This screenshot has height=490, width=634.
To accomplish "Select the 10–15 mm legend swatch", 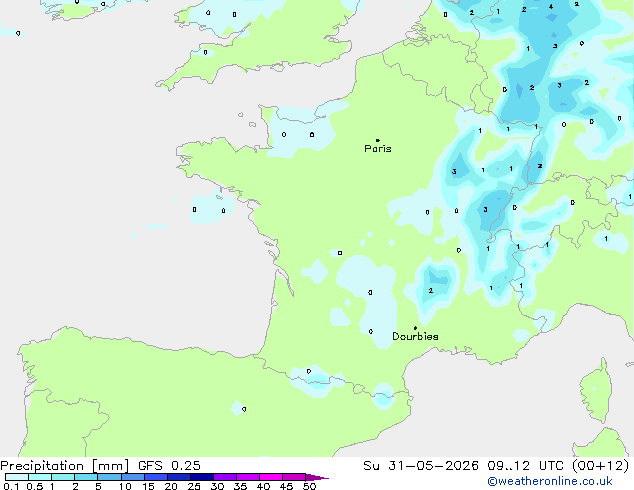I will pyautogui.click(x=133, y=477).
